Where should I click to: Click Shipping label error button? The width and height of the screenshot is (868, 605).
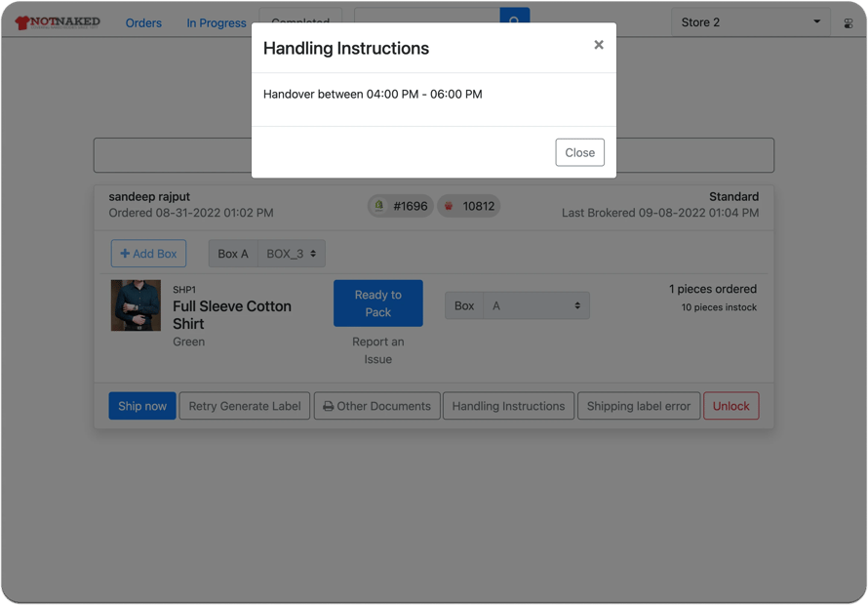point(638,406)
